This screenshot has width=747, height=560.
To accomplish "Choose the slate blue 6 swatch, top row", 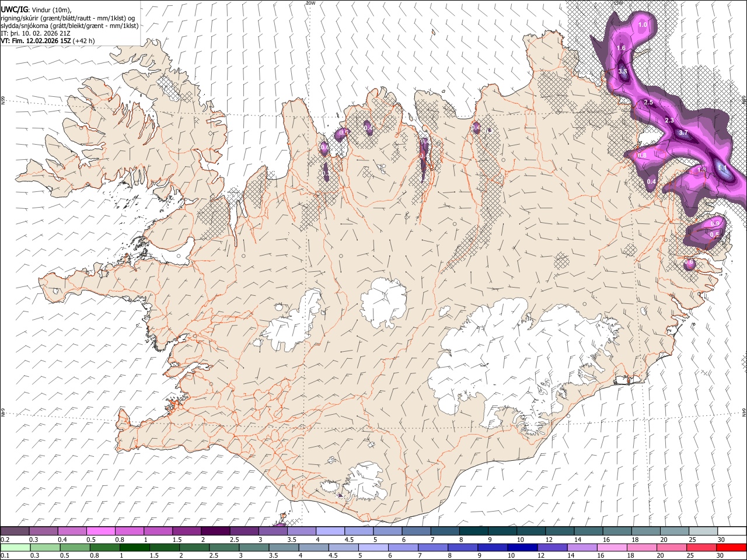I will tap(417, 531).
